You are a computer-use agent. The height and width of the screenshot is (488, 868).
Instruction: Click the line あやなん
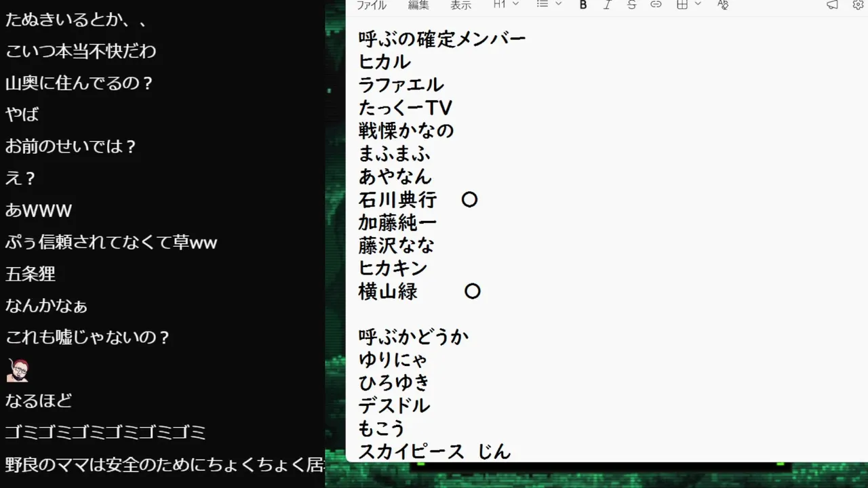(395, 176)
